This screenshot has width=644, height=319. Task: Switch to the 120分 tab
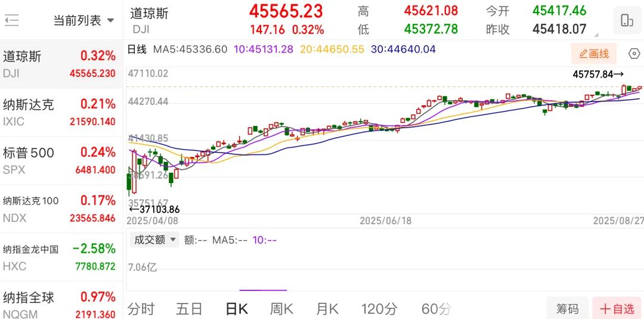[379, 308]
